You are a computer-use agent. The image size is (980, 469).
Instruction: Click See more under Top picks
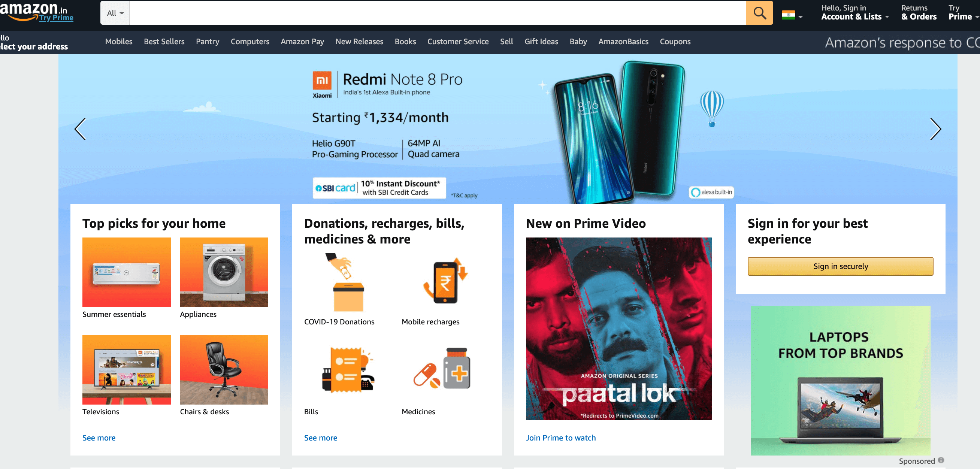pyautogui.click(x=99, y=438)
